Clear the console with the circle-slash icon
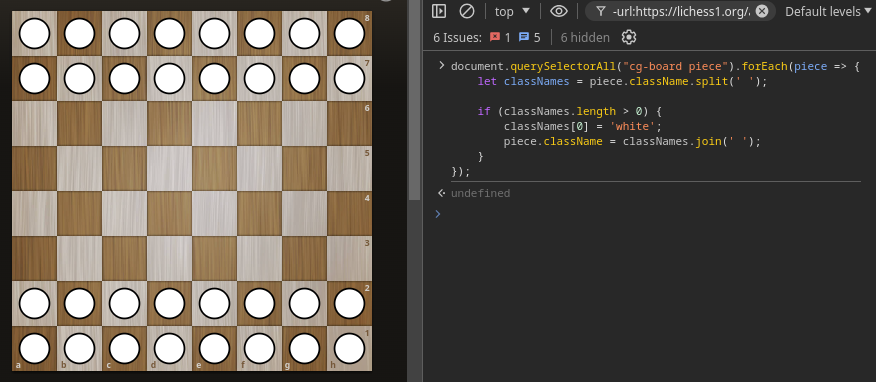The width and height of the screenshot is (876, 382). tap(466, 11)
